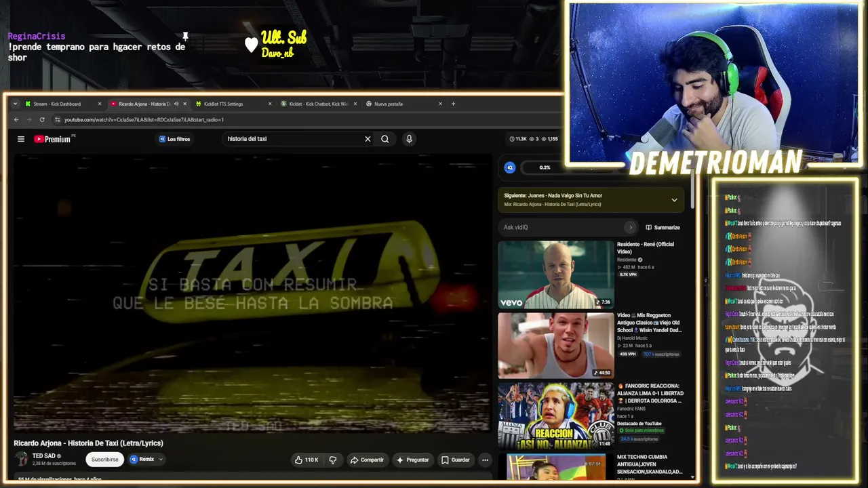View site information icon in address bar

pos(58,119)
